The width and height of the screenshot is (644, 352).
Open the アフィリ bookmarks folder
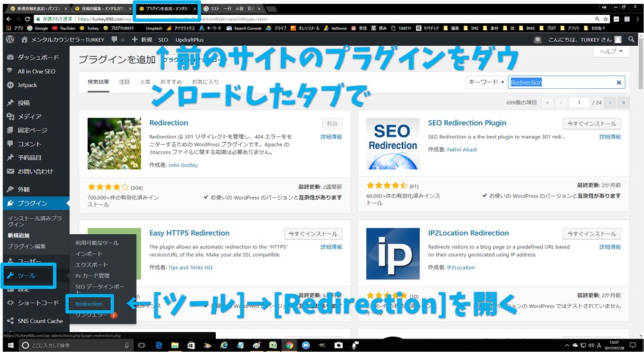click(x=570, y=28)
